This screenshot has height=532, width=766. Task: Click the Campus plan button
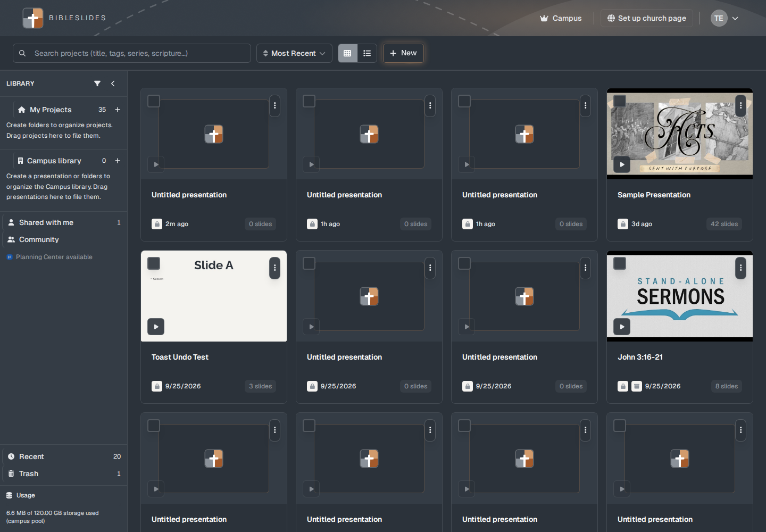(561, 18)
